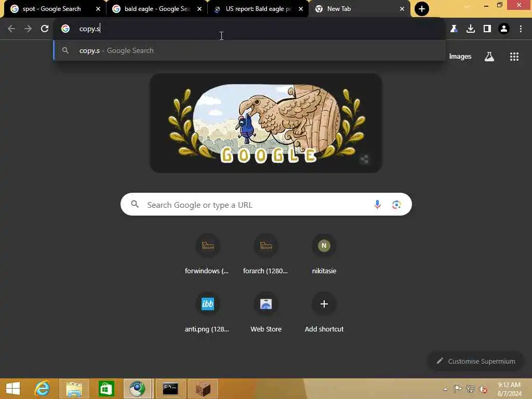The width and height of the screenshot is (532, 399).
Task: Open the Google apps grid
Action: 514,56
